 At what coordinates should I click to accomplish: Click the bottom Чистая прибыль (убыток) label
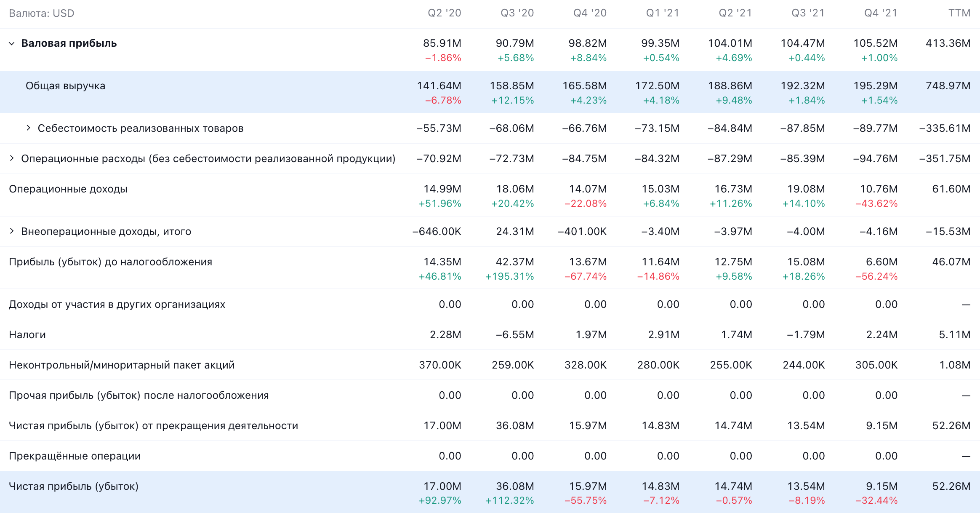point(74,486)
